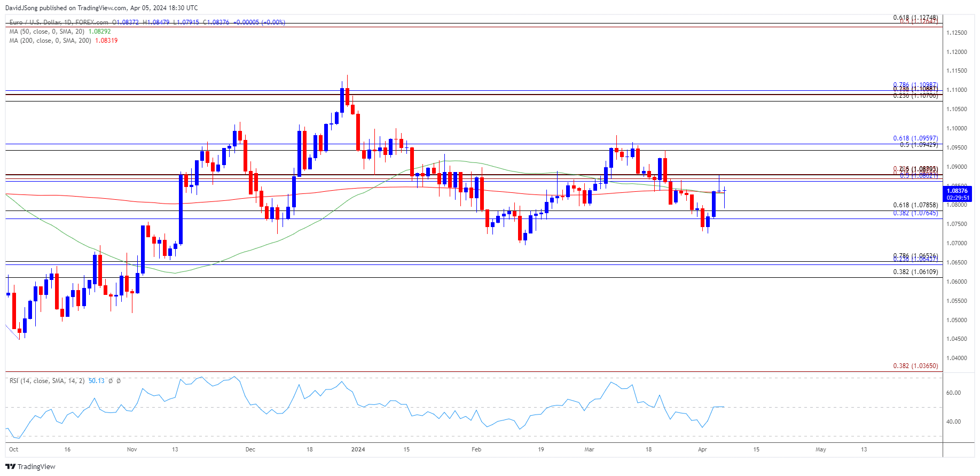This screenshot has width=980, height=476.
Task: Click the May label on time axis
Action: (821, 450)
